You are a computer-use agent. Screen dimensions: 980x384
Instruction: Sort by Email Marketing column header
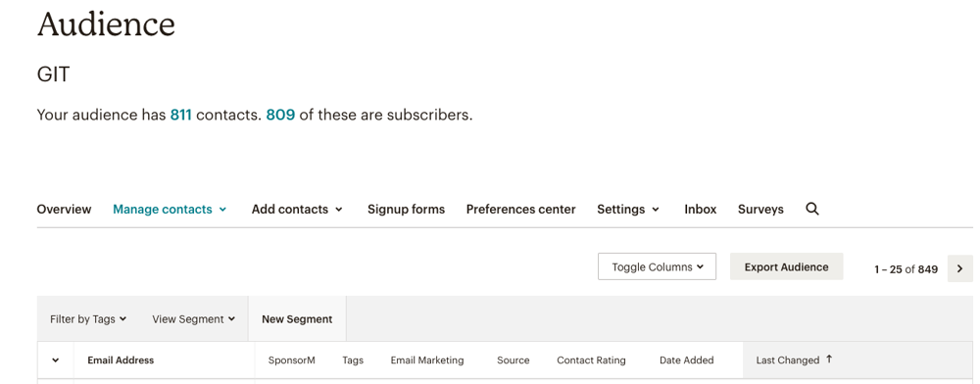427,360
